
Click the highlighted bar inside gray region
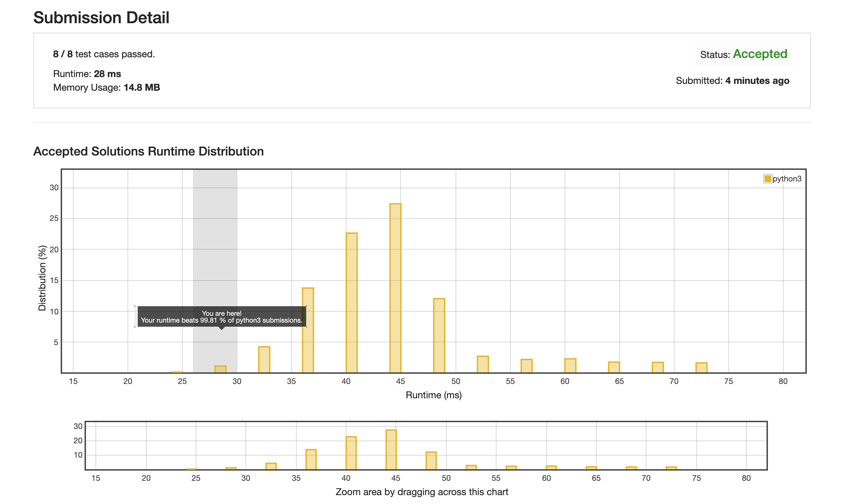click(x=220, y=369)
